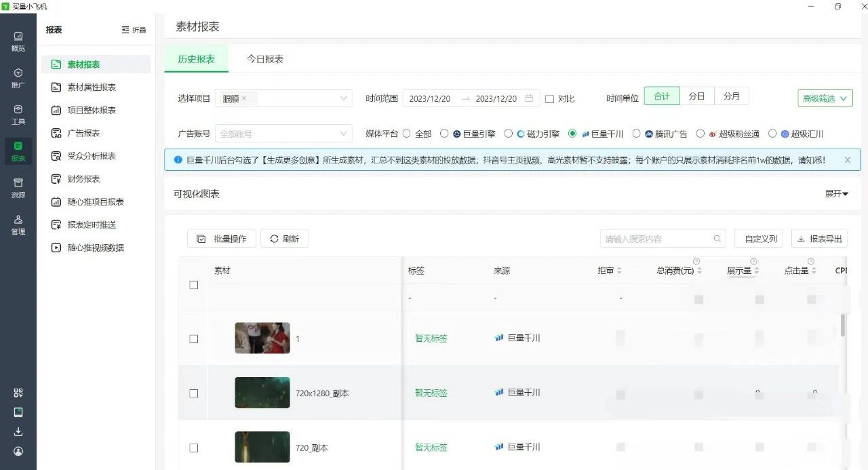
Task: Sort by 总消费(元) column arrows
Action: tap(699, 271)
